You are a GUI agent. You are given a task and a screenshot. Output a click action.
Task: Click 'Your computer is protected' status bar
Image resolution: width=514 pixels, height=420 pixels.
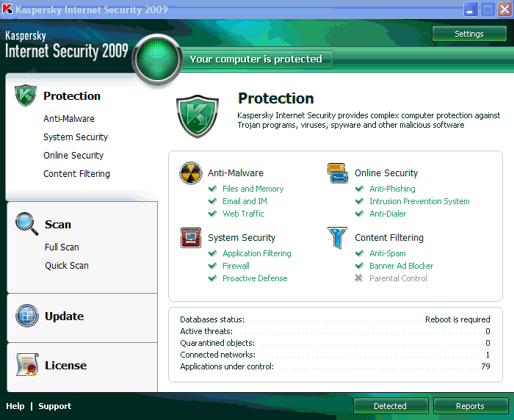tap(256, 59)
